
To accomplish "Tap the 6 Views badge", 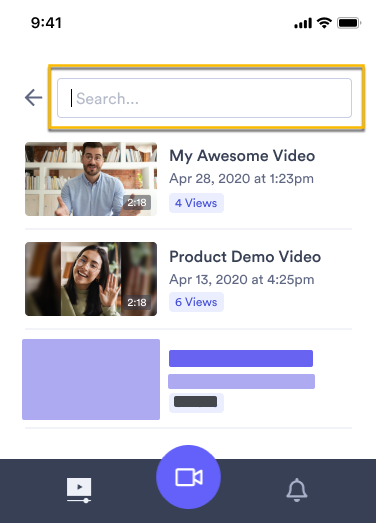I will pos(196,302).
